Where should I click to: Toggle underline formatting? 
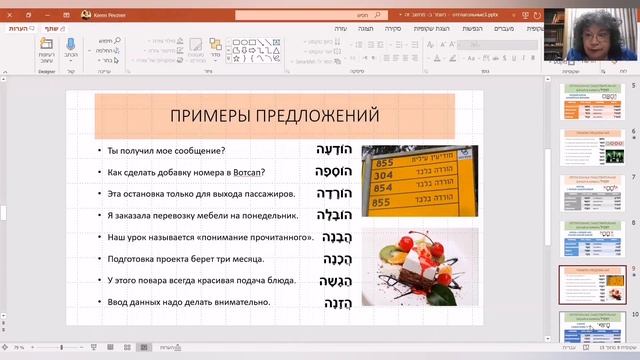point(514,58)
